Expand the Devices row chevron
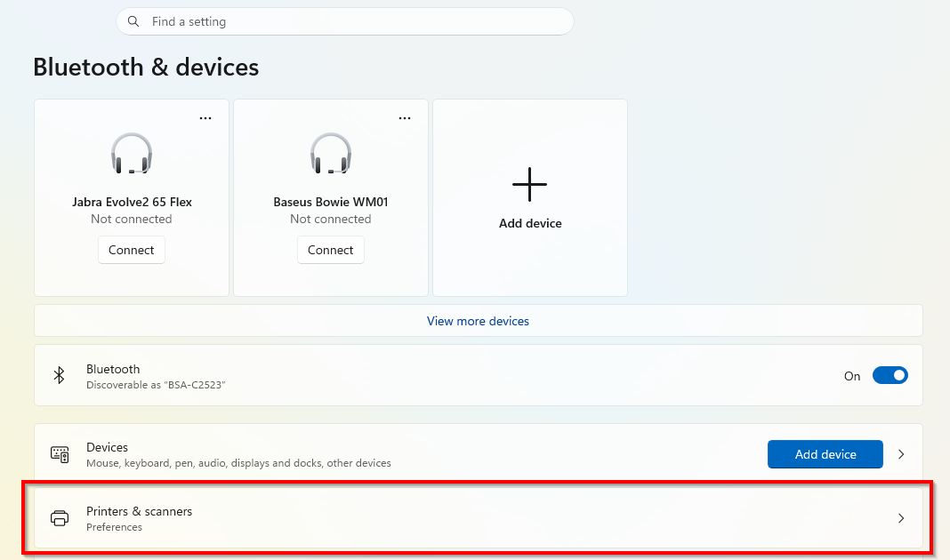This screenshot has width=950, height=560. [x=901, y=454]
